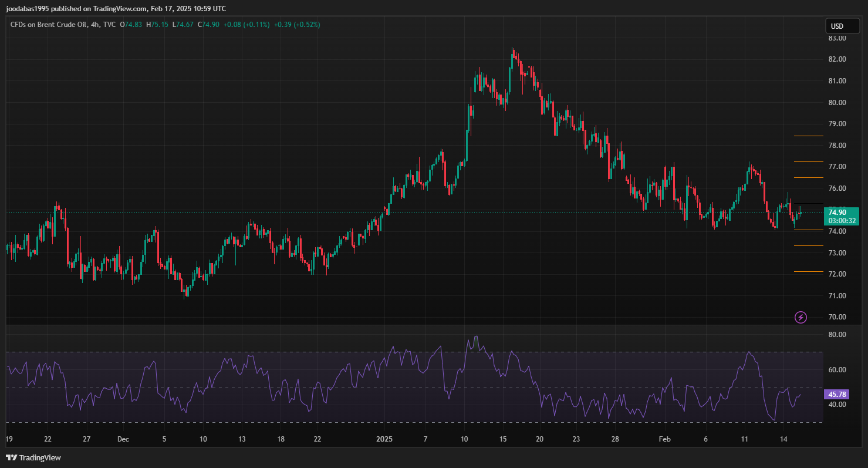Screen dimensions: 868x468
Task: Click the purple lightning bolt icon
Action: [801, 318]
